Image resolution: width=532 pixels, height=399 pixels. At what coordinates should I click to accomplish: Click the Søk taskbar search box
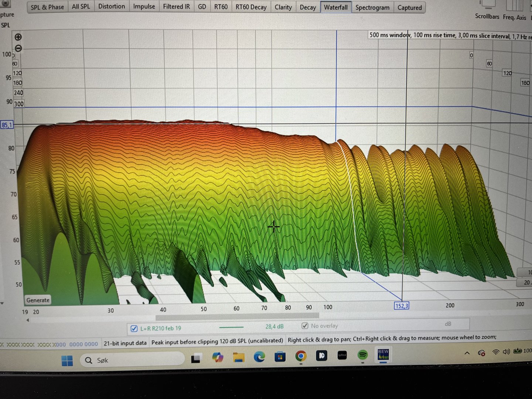133,360
